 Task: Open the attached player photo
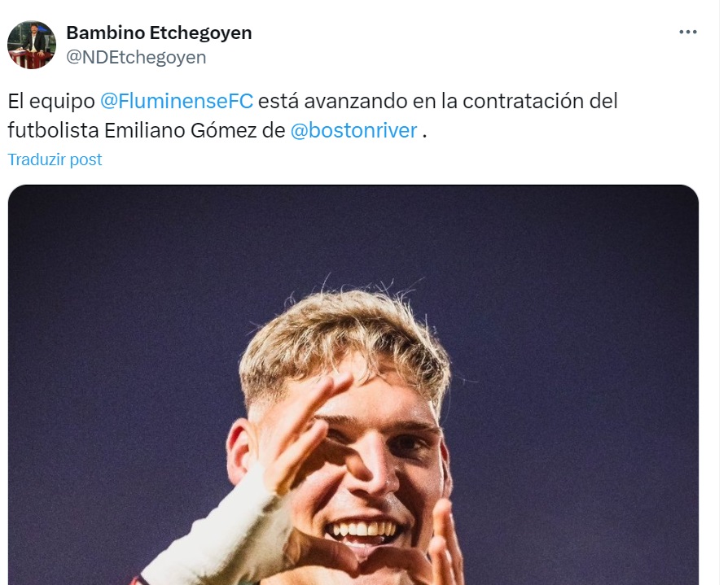point(353,385)
